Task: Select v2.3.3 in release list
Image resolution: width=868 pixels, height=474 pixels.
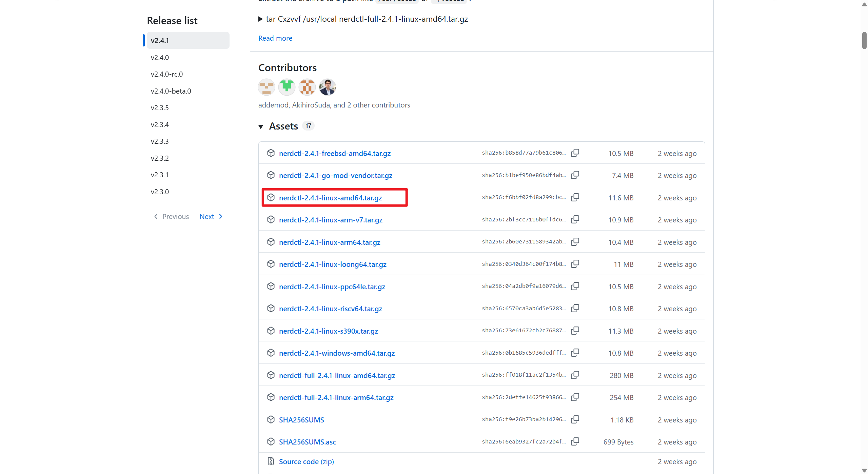Action: coord(160,141)
